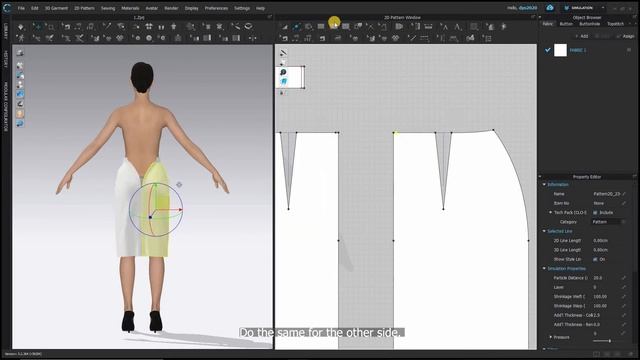Click the small gizmo marker near the 3D rotation sphere
This screenshot has height=360, width=640.
tap(179, 185)
